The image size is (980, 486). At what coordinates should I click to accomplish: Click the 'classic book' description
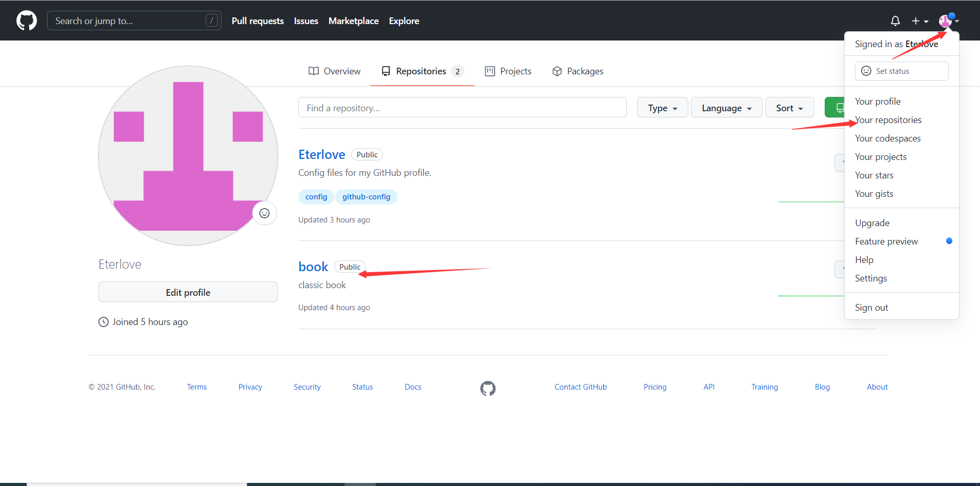322,285
